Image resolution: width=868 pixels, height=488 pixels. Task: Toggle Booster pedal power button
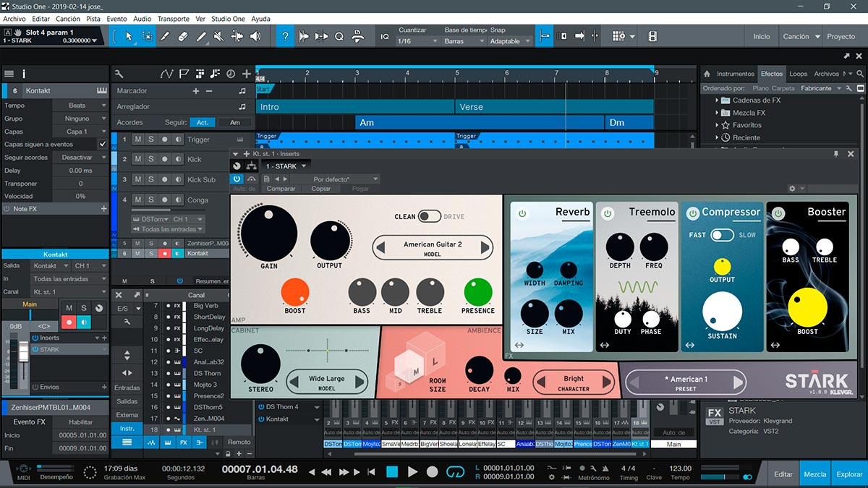[778, 213]
